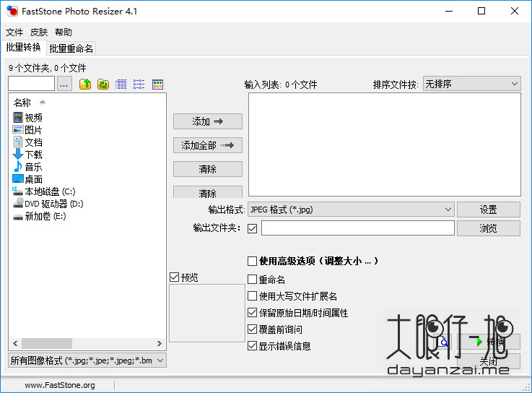Open the 帮助 menu
The width and height of the screenshot is (532, 393).
tap(64, 33)
